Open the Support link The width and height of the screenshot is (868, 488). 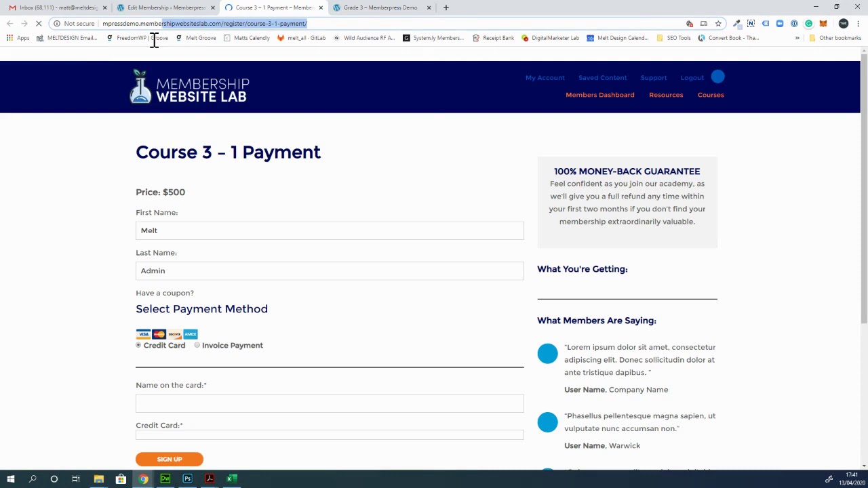[x=654, y=78]
